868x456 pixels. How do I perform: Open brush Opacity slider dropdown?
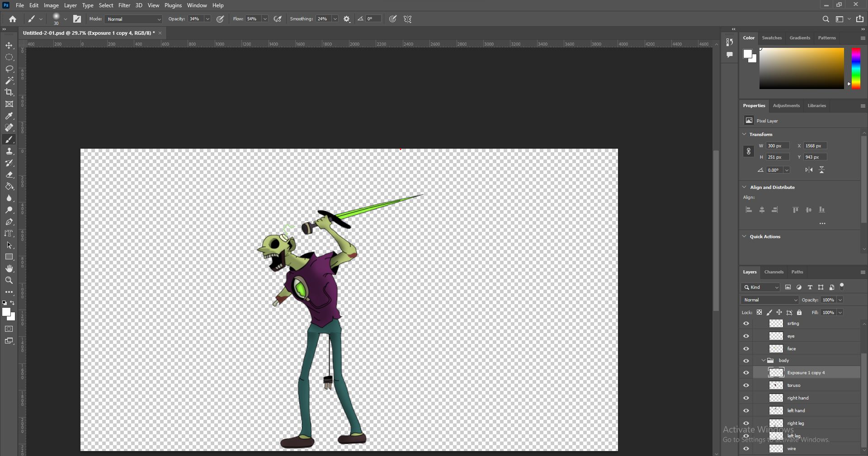208,19
